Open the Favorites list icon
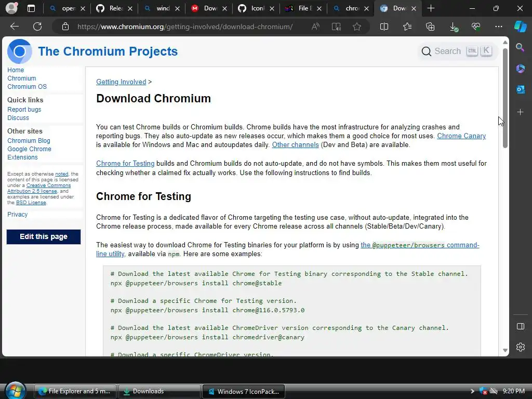Viewport: 532px width, 399px height. coord(407,26)
